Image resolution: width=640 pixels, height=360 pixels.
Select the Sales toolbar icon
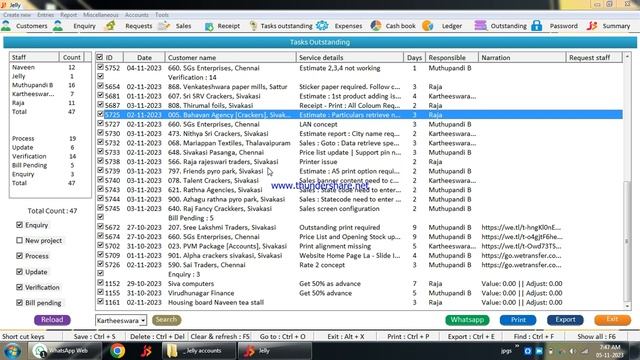pyautogui.click(x=164, y=26)
